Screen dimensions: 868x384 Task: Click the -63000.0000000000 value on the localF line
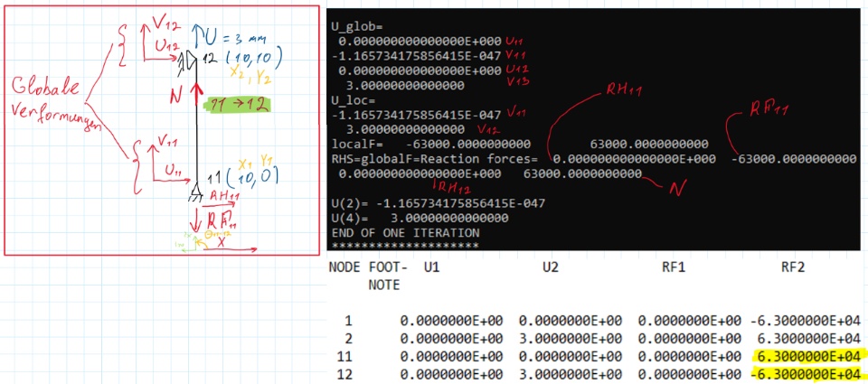[468, 145]
